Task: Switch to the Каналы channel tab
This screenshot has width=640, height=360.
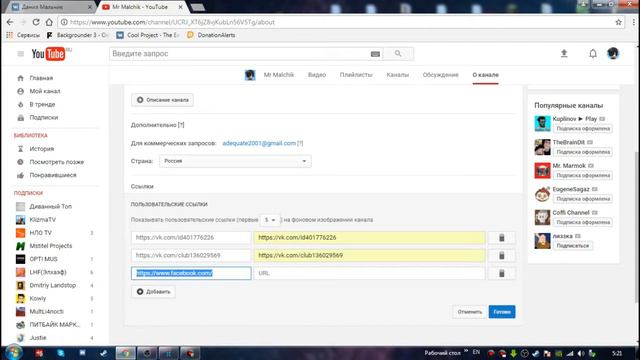Action: tap(398, 75)
